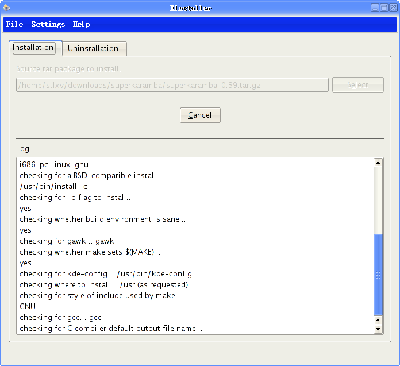Maximize the installer window
Viewport: 400px width, 366px height.
point(384,8)
